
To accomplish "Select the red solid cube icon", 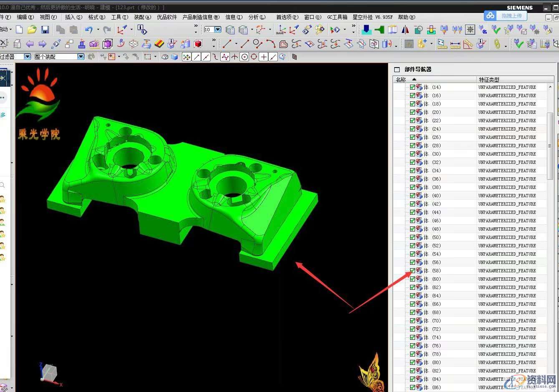I will click(198, 44).
